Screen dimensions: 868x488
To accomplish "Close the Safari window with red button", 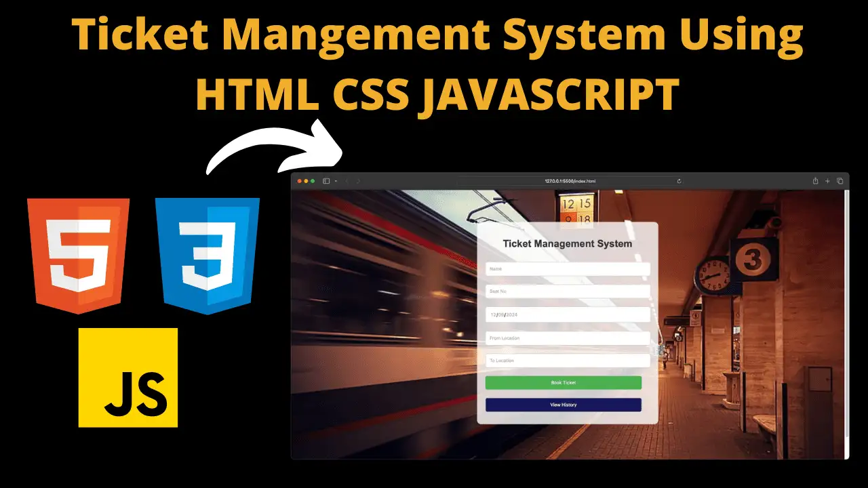I will [300, 181].
